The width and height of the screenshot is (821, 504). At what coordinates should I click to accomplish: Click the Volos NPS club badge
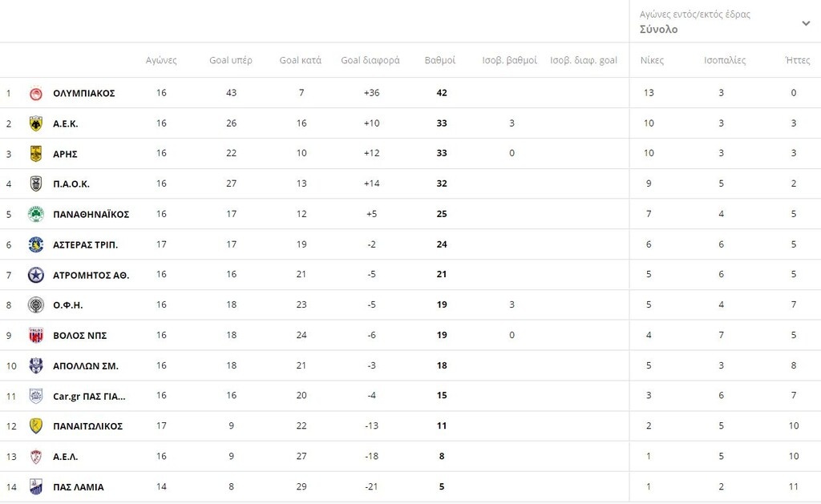click(35, 335)
